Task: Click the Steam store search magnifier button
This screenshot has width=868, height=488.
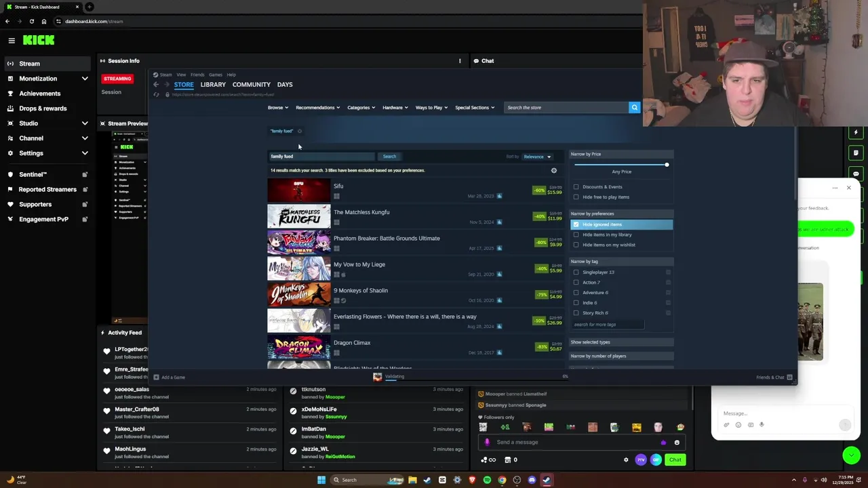Action: point(634,107)
